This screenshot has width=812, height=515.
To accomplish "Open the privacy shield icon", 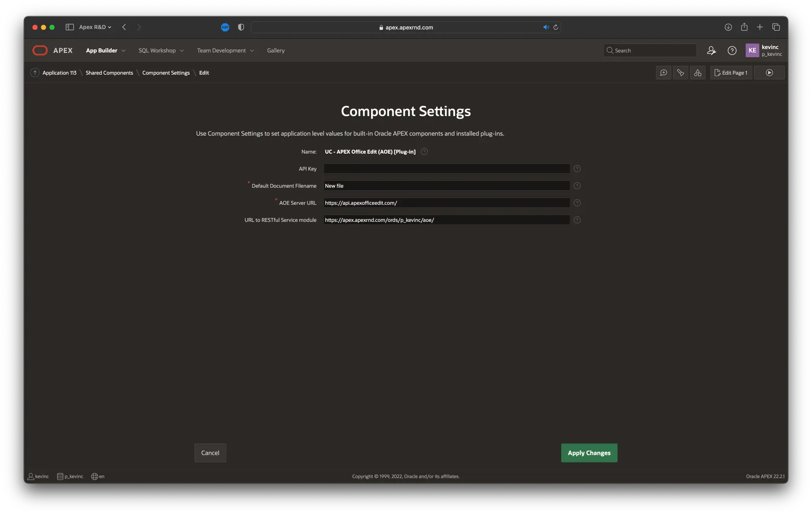I will [241, 27].
